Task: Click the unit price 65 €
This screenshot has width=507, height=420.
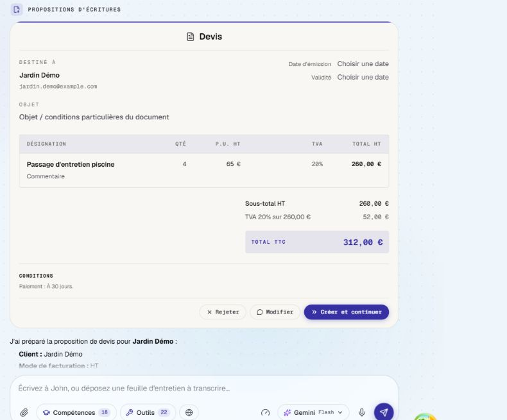Action: pyautogui.click(x=234, y=164)
